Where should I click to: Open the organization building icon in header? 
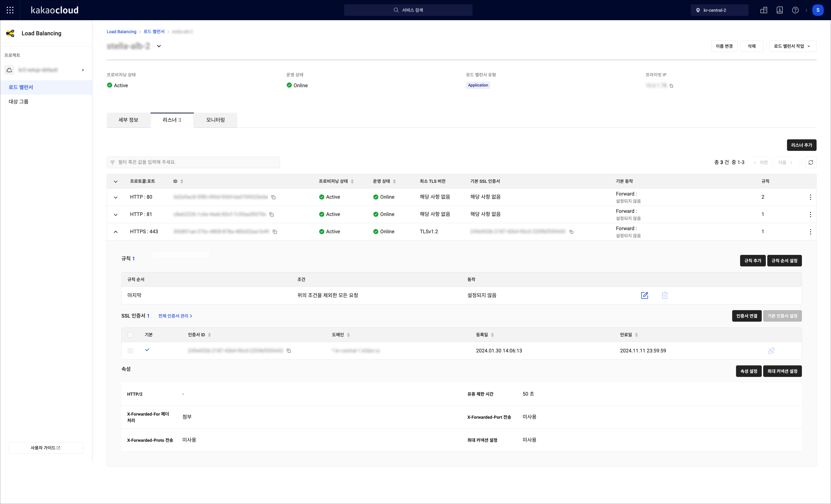click(764, 10)
